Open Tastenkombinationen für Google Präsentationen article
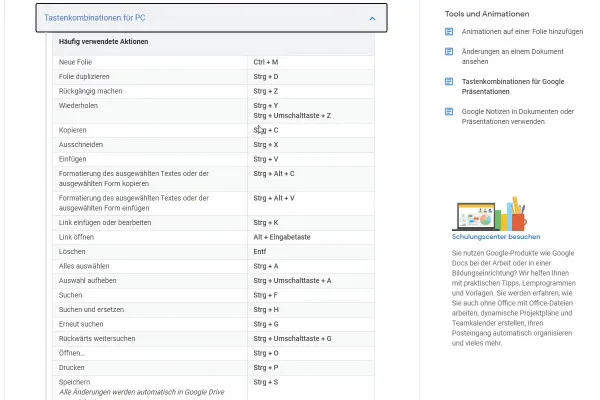Screen dimensions: 600x400 (513, 87)
